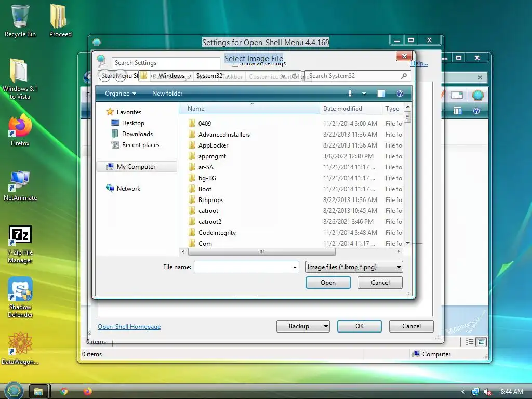Expand the System32 breadcrumb arrow

coord(228,76)
